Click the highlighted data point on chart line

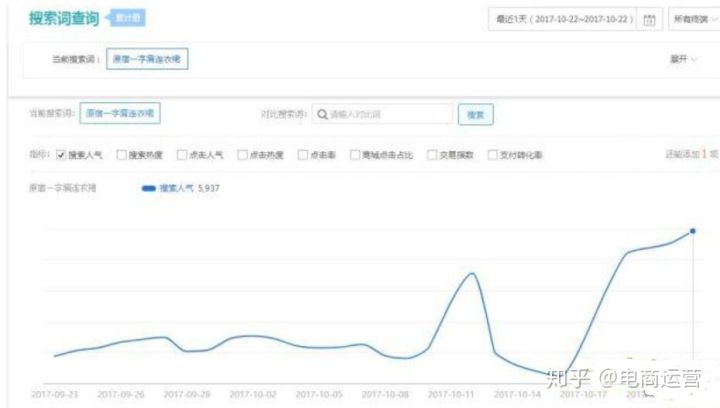tap(692, 231)
